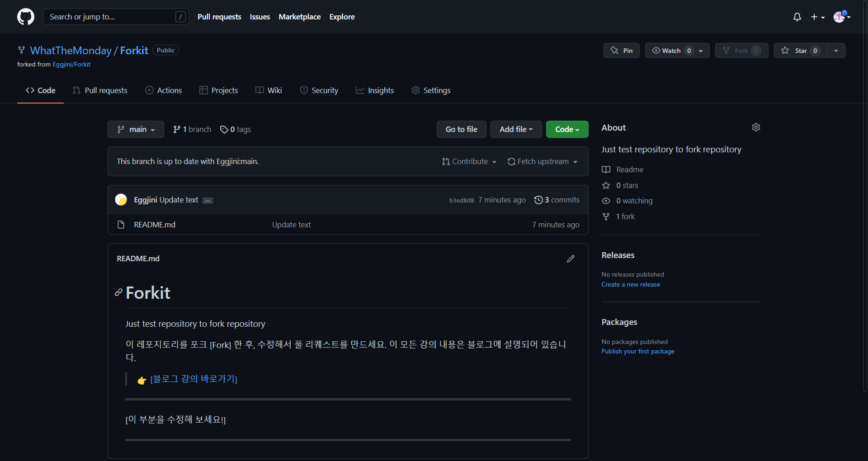Image resolution: width=868 pixels, height=461 pixels.
Task: Open GitHub home via Octocat logo
Action: [x=26, y=17]
